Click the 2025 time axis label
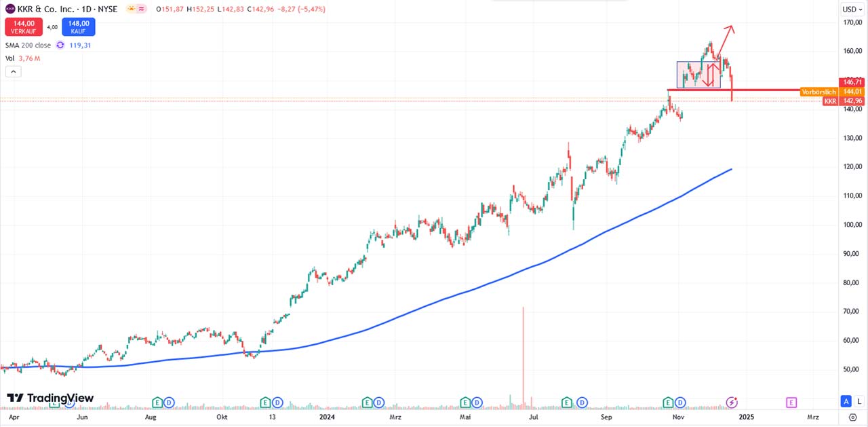Image resolution: width=868 pixels, height=427 pixels. (746, 417)
